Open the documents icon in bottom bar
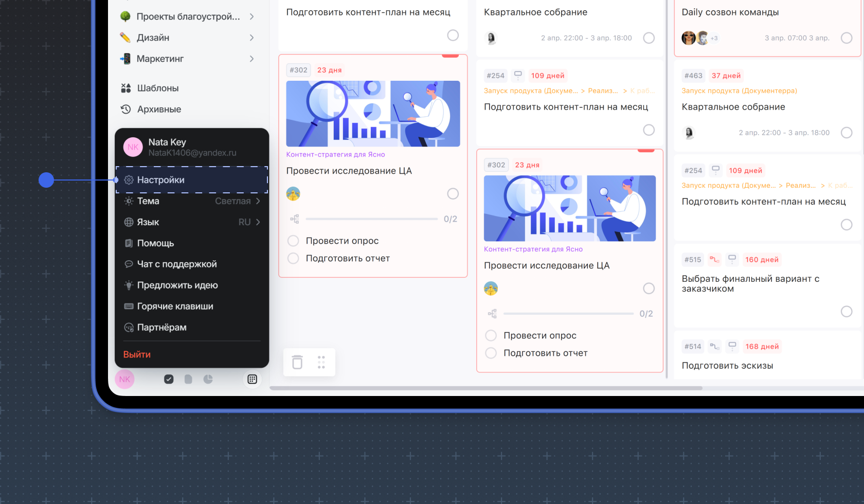 pyautogui.click(x=188, y=379)
